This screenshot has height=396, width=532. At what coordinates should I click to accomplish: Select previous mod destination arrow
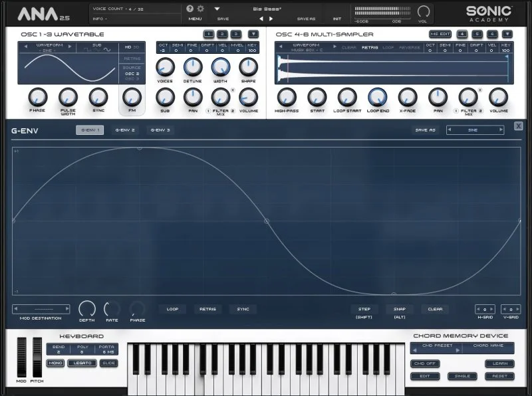15,308
